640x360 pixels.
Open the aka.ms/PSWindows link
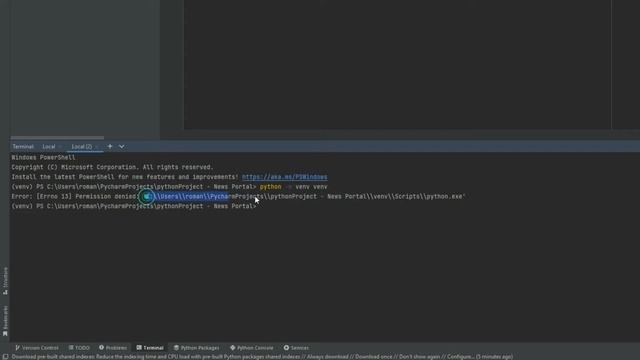(284, 177)
